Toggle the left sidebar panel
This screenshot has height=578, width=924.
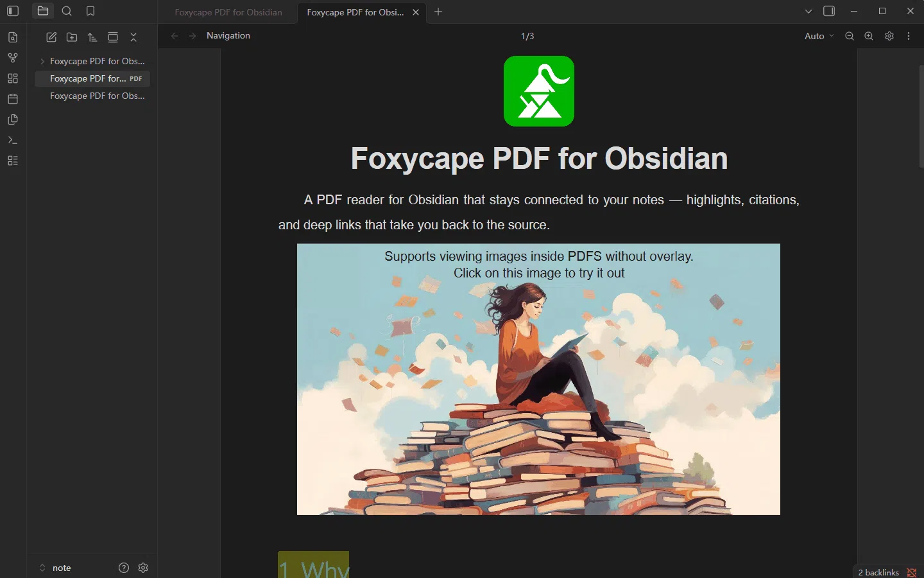[x=13, y=11]
